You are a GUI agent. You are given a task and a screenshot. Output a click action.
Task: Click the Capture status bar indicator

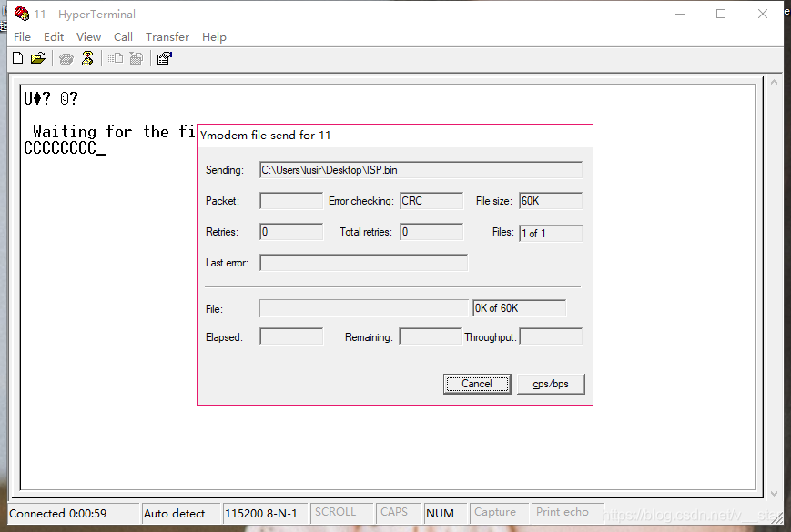tap(499, 512)
